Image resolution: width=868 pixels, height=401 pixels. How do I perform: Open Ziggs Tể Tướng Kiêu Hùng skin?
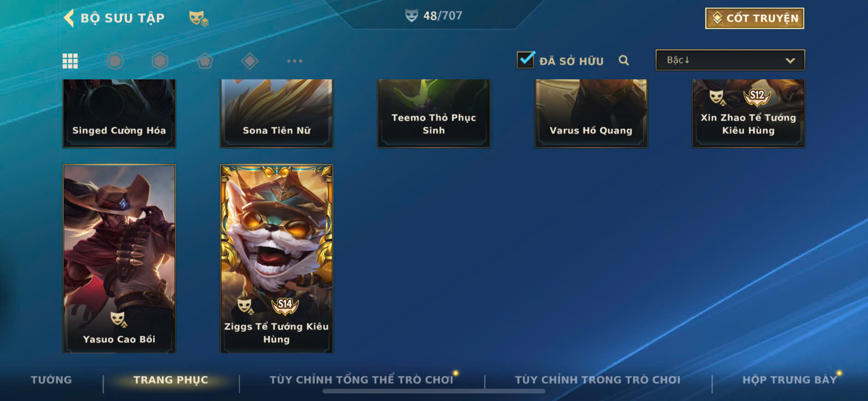click(277, 259)
